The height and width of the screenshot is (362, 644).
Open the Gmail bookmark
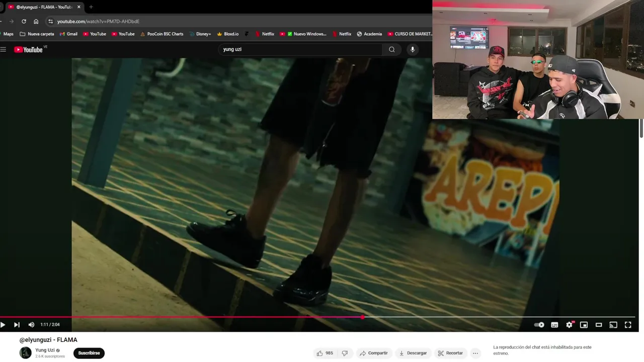tap(68, 34)
